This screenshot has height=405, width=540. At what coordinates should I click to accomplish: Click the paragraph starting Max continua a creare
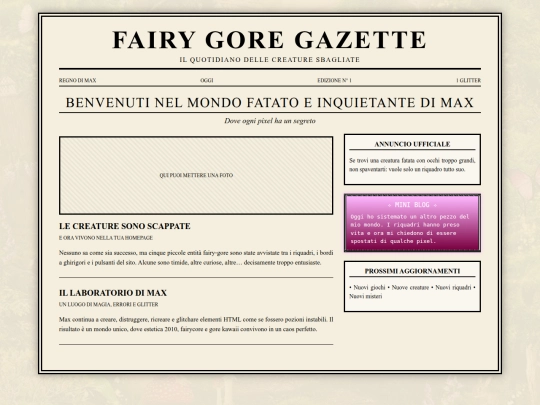[x=196, y=324]
